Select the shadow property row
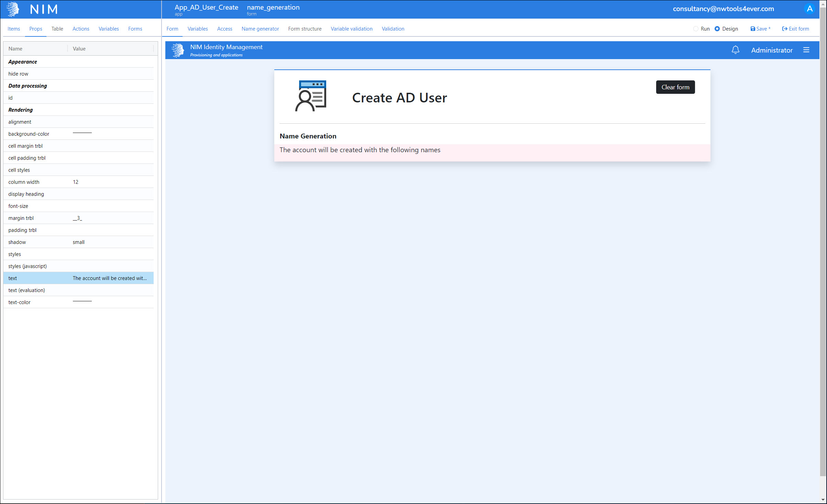 tap(78, 242)
